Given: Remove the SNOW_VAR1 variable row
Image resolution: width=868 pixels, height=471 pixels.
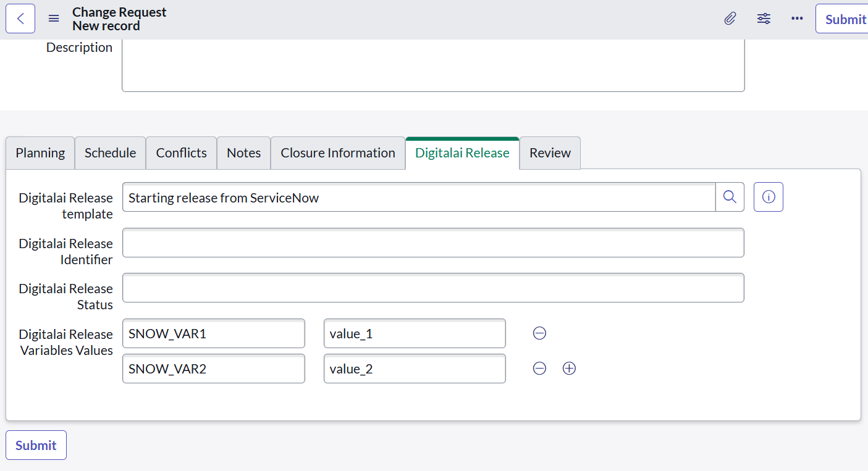Looking at the screenshot, I should pos(539,333).
